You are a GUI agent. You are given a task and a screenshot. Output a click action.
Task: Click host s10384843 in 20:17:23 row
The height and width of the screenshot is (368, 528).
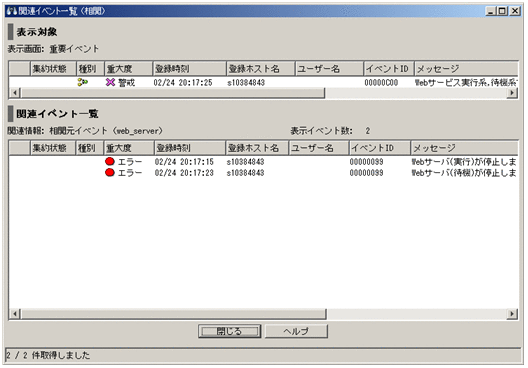click(x=245, y=173)
